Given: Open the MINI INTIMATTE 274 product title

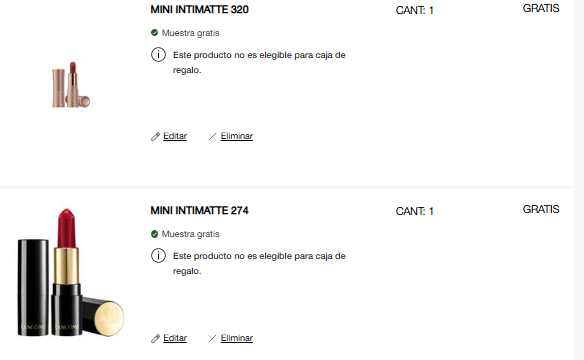Looking at the screenshot, I should point(199,210).
